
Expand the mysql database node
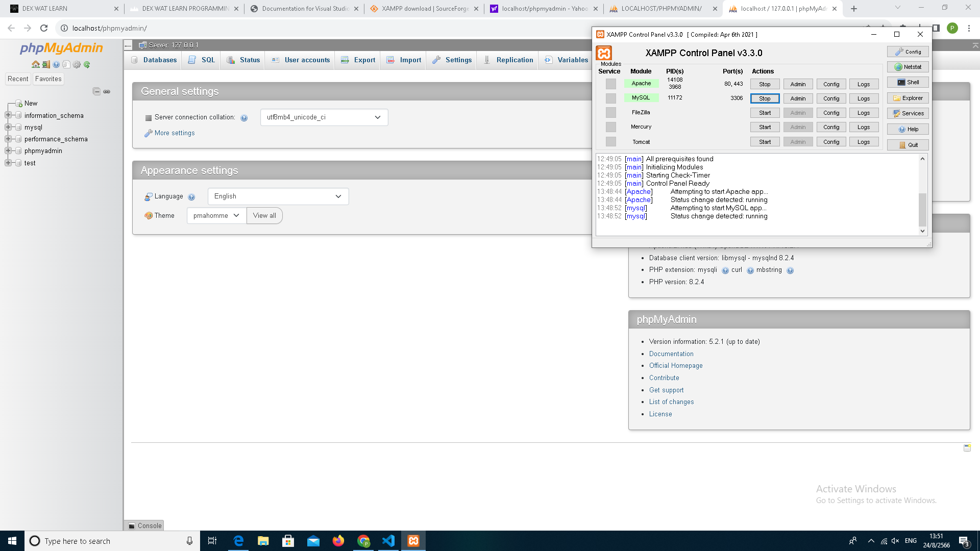8,127
